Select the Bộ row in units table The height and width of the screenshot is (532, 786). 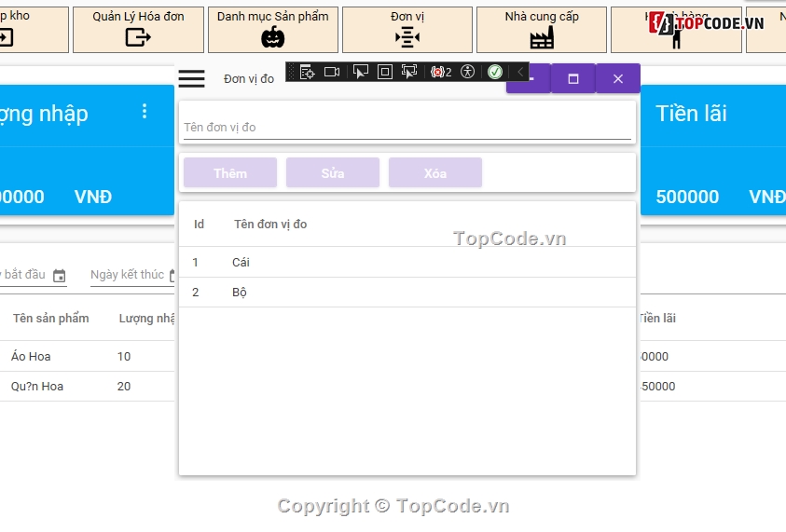click(407, 292)
